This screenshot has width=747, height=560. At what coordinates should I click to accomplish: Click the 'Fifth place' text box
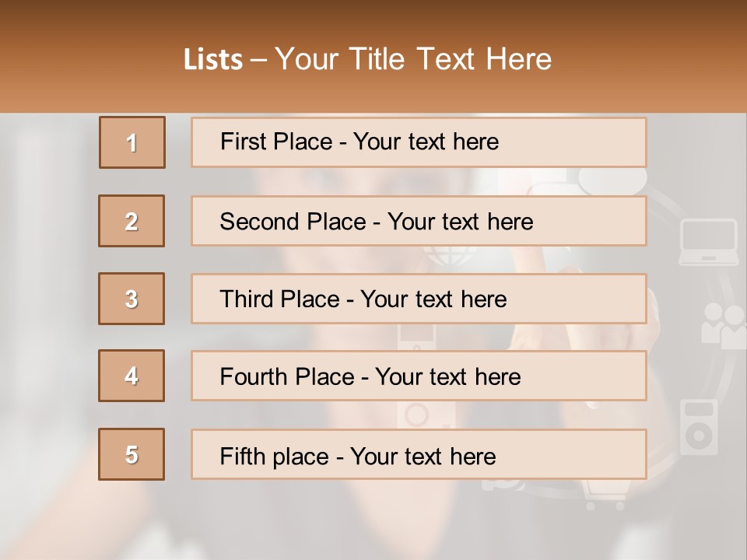click(419, 455)
